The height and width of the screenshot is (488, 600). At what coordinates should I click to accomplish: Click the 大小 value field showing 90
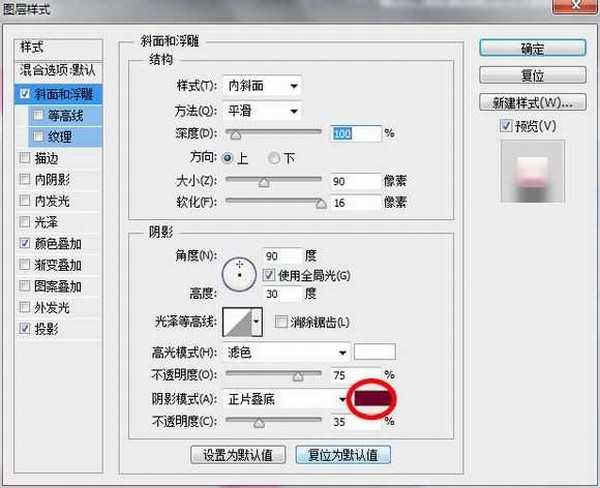point(356,181)
